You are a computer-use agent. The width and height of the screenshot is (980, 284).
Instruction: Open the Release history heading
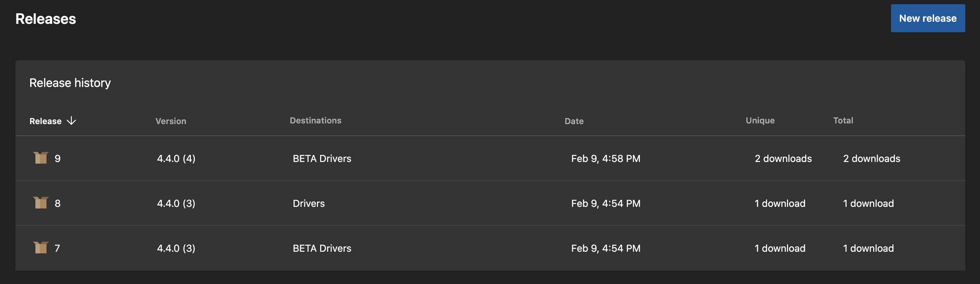tap(70, 83)
